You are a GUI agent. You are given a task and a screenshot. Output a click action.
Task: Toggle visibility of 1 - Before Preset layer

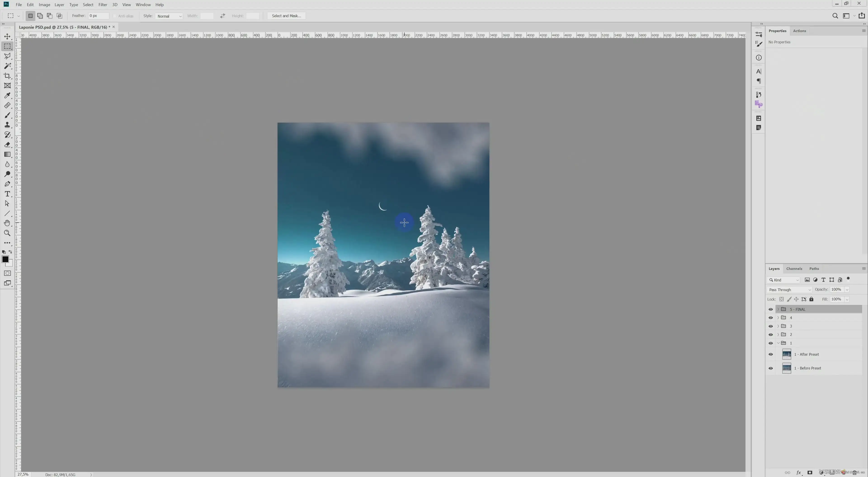pos(771,368)
